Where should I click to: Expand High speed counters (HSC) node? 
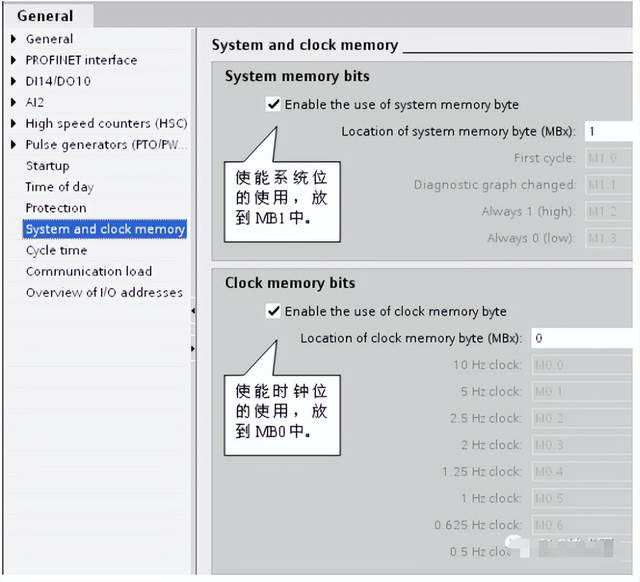[14, 124]
